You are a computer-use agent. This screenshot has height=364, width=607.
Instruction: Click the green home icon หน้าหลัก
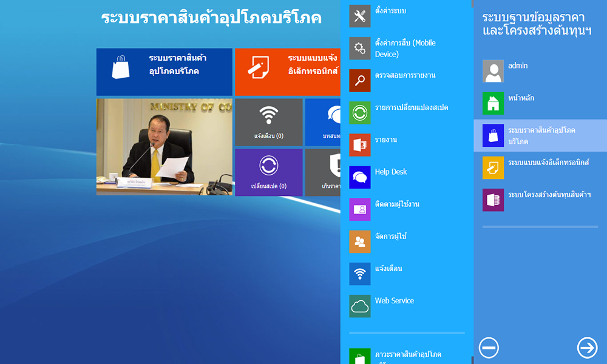pyautogui.click(x=493, y=103)
